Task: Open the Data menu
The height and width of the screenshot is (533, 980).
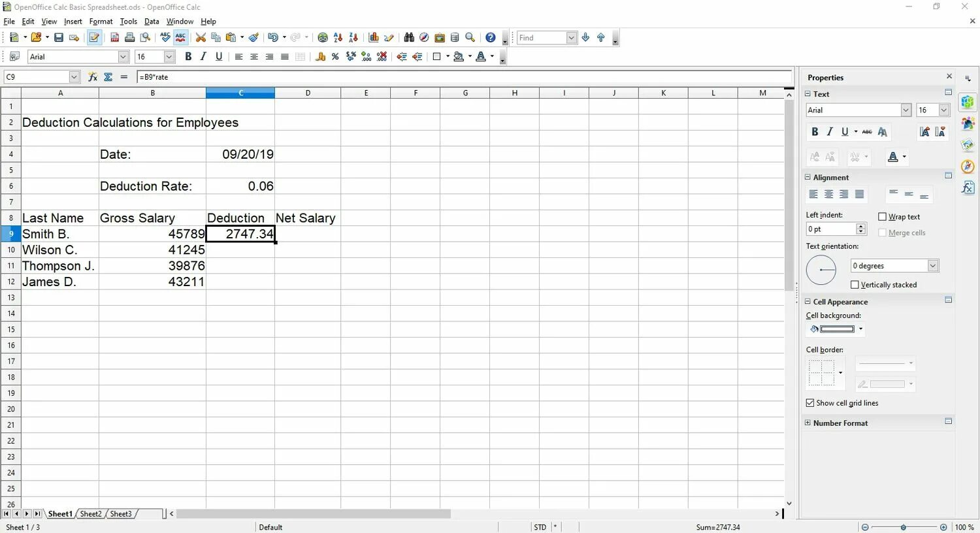Action: 152,22
